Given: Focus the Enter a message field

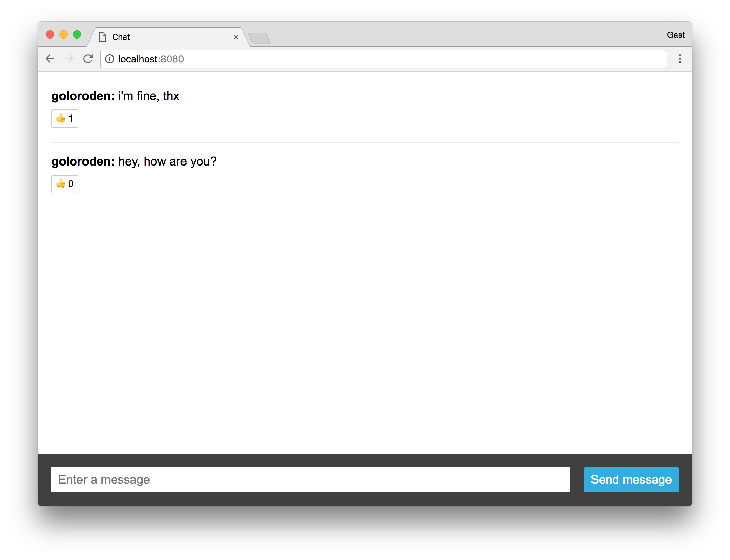Looking at the screenshot, I should [x=310, y=480].
